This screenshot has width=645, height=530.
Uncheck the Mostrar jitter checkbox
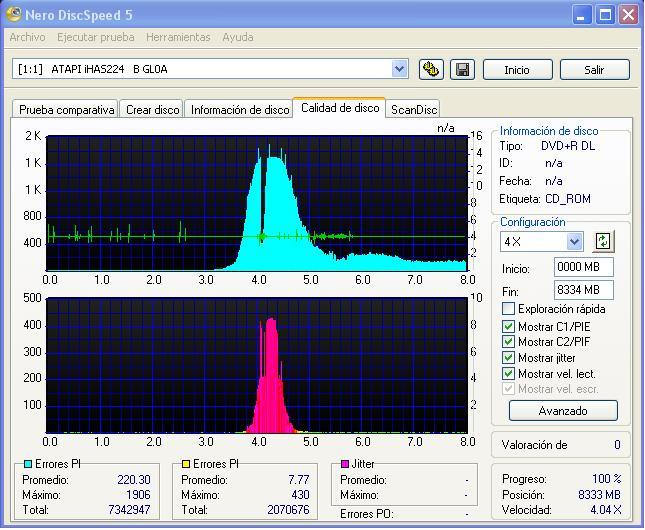[508, 358]
